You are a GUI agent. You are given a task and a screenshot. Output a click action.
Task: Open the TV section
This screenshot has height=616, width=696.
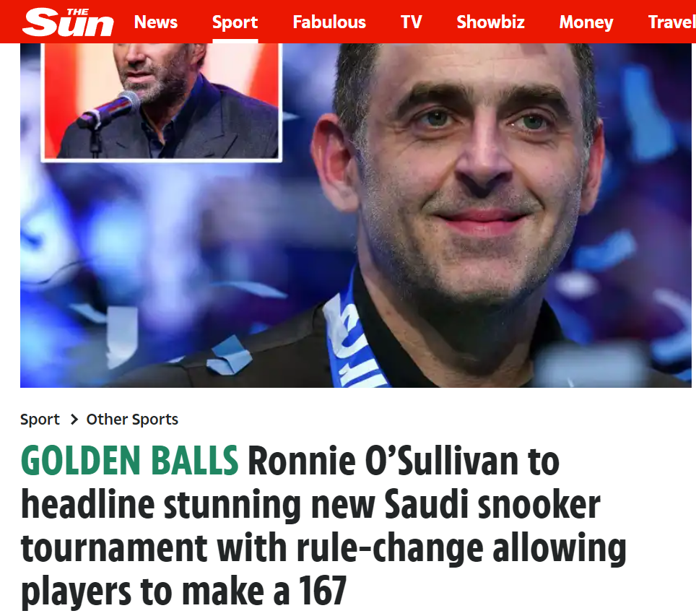pyautogui.click(x=411, y=22)
